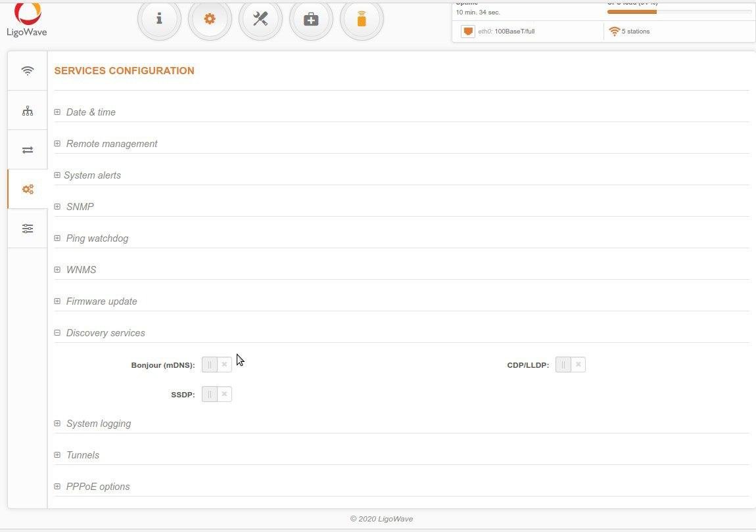
Task: Open traffic arrows sidebar tab
Action: point(28,150)
